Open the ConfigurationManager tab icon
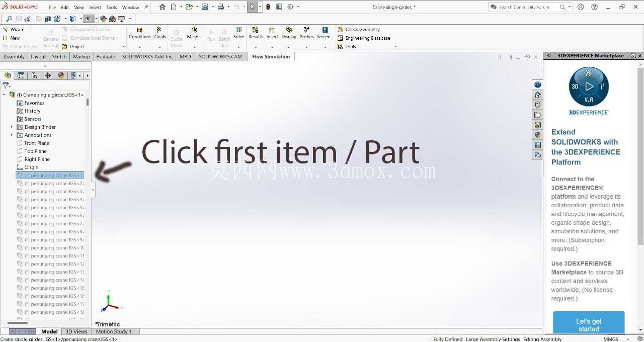This screenshot has width=644, height=342. (x=34, y=75)
